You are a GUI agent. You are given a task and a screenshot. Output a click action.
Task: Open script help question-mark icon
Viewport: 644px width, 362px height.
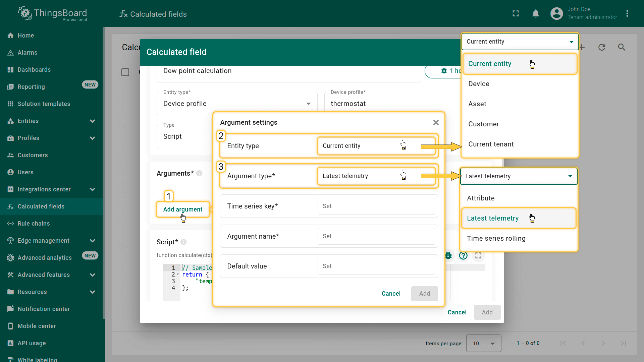pos(463,256)
